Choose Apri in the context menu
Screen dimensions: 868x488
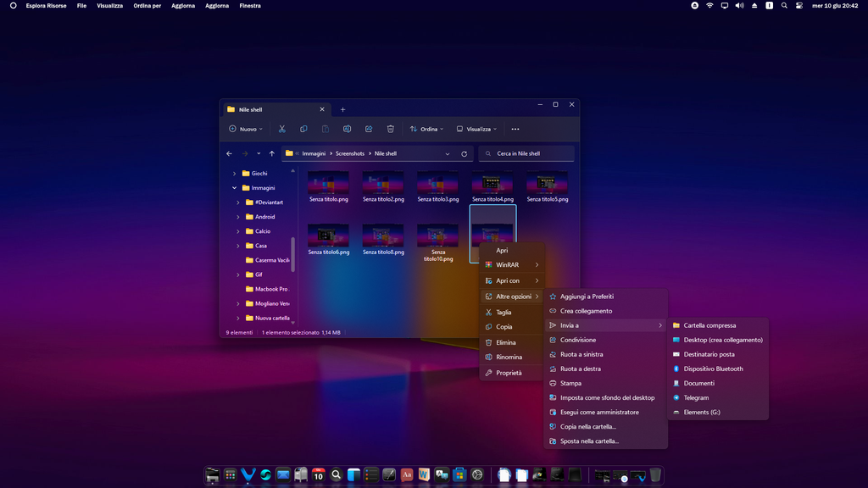pos(510,250)
